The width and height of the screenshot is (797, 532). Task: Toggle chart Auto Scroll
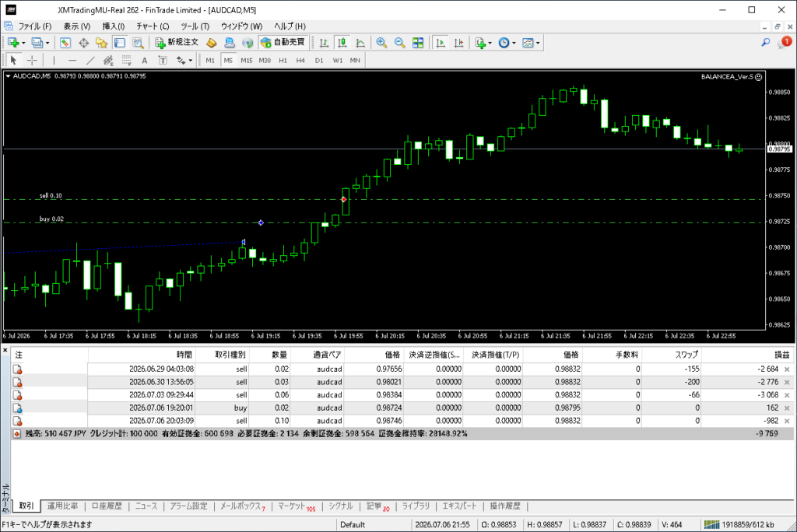coord(441,43)
